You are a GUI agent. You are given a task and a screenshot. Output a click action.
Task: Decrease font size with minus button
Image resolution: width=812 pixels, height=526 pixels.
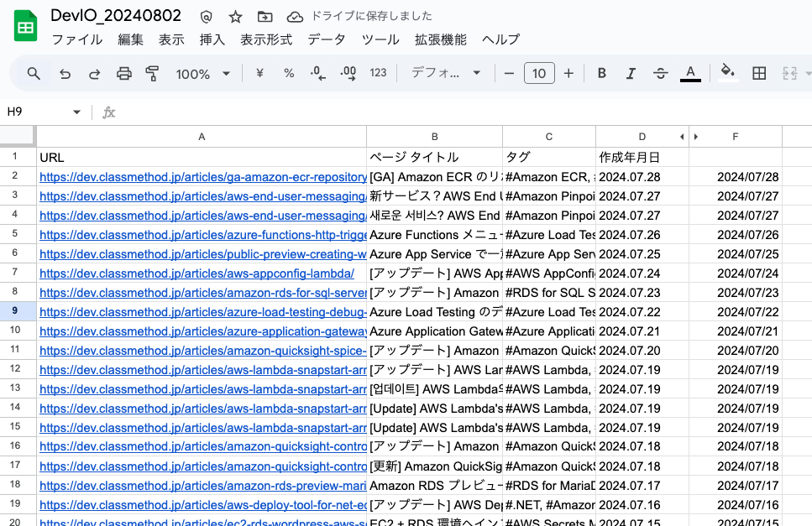coord(509,74)
